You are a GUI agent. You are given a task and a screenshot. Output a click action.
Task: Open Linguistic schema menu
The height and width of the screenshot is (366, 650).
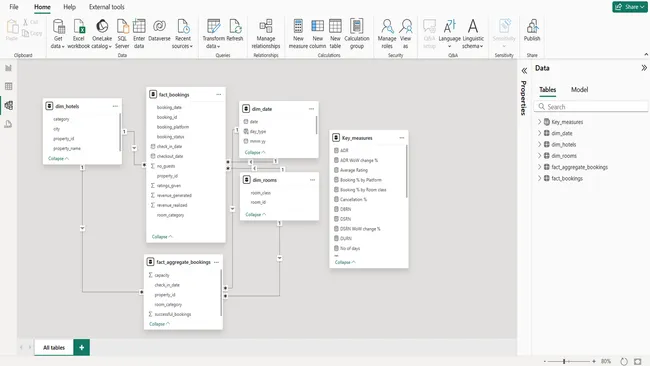(x=473, y=34)
